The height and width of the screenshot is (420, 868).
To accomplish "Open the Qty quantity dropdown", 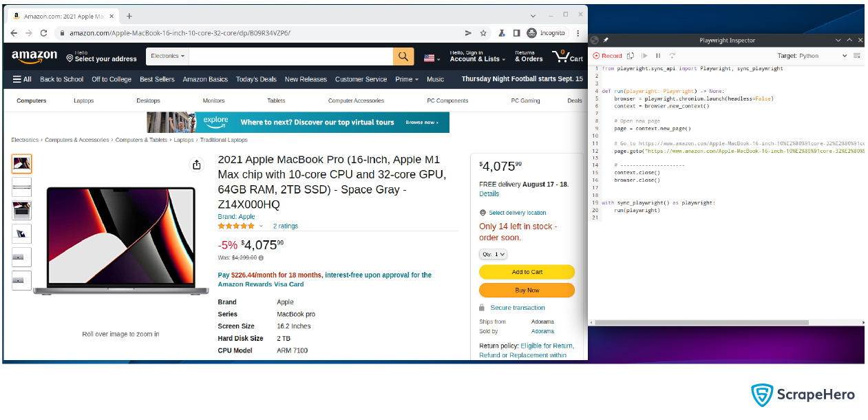I will point(493,254).
